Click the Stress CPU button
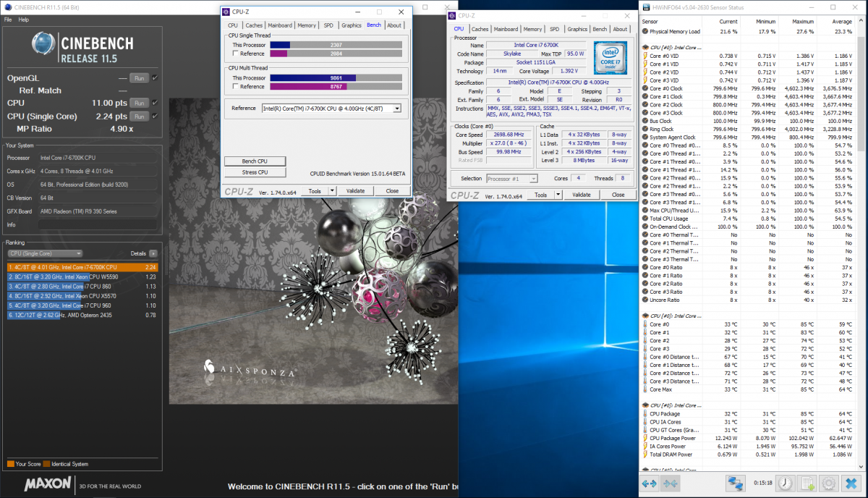The height and width of the screenshot is (498, 868). pyautogui.click(x=255, y=172)
